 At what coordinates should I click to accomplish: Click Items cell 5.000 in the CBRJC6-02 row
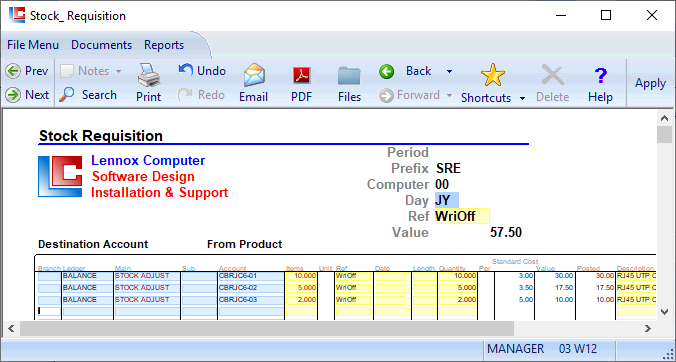[301, 288]
